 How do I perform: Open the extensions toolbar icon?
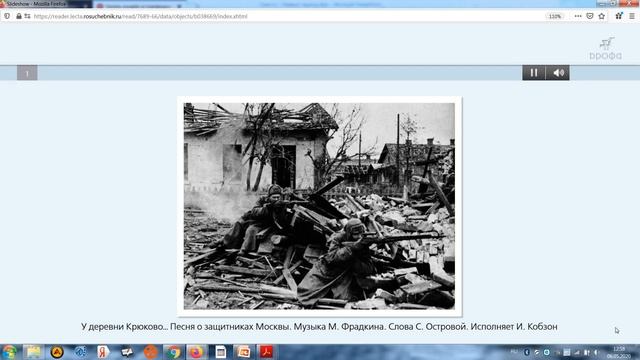coord(619,16)
